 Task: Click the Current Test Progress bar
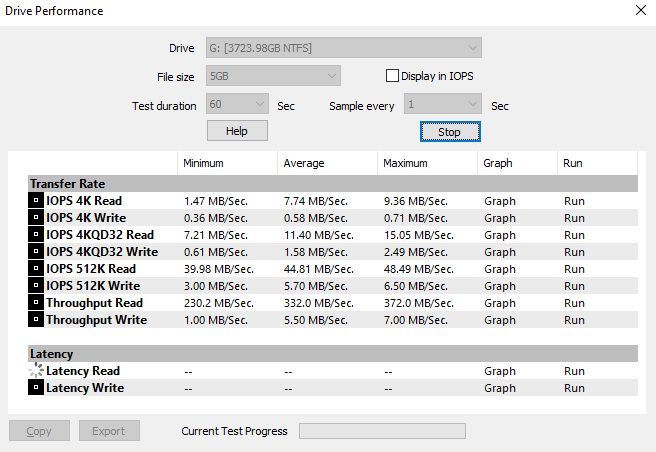coord(382,431)
